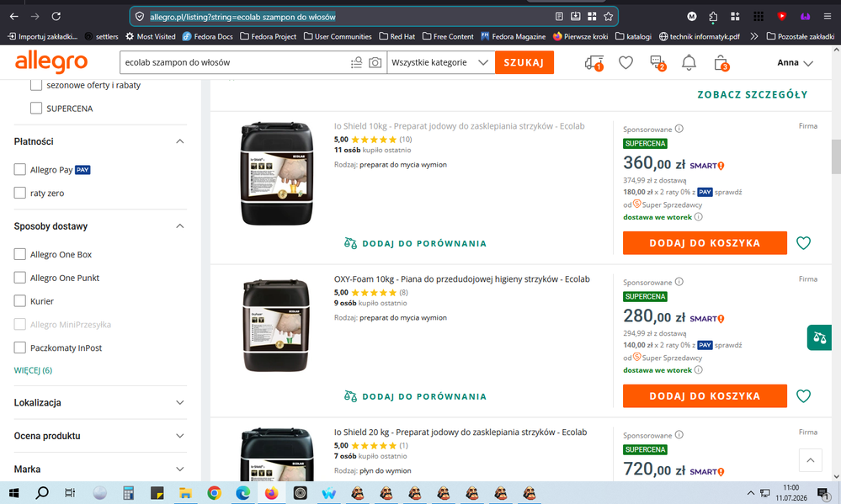This screenshot has height=504, width=841.
Task: Bookmark this page with star icon
Action: tap(608, 17)
